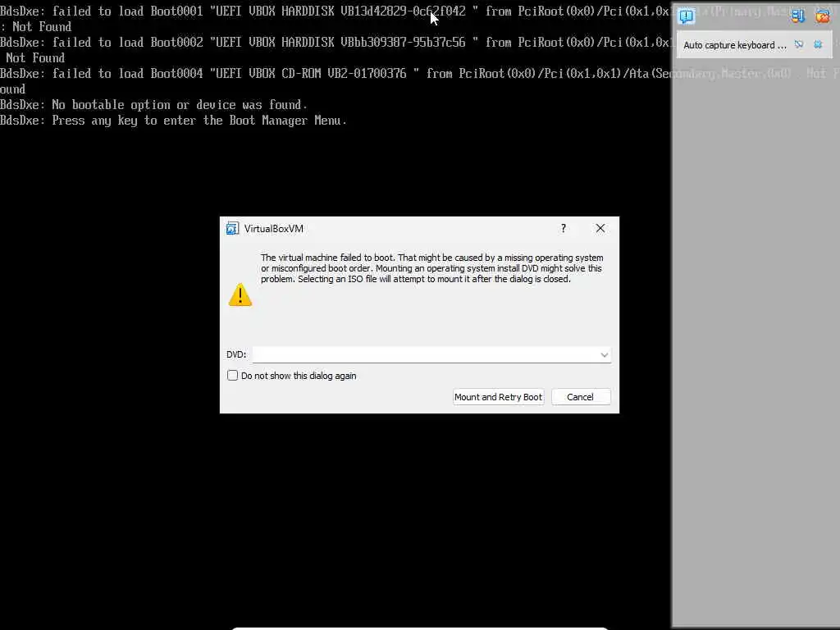
Task: Click the Boot0004 CD-ROM failed line
Action: coord(335,73)
